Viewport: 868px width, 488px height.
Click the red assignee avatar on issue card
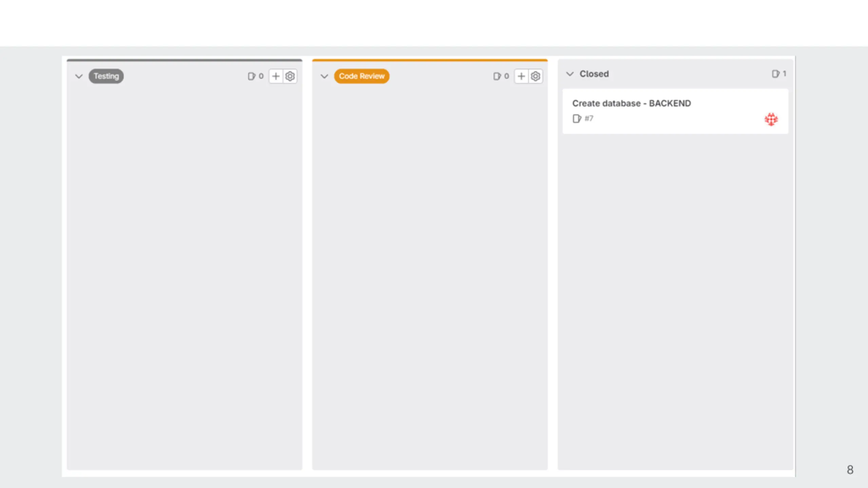point(771,119)
